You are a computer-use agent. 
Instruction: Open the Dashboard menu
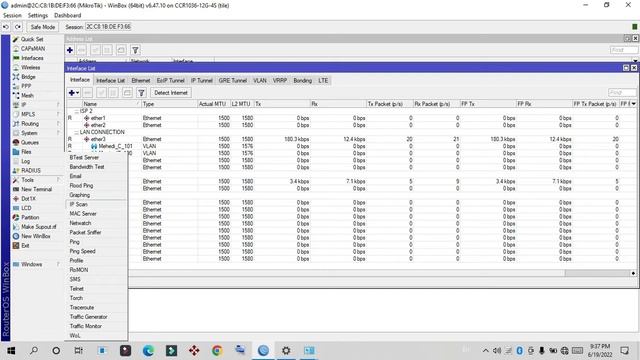[67, 16]
